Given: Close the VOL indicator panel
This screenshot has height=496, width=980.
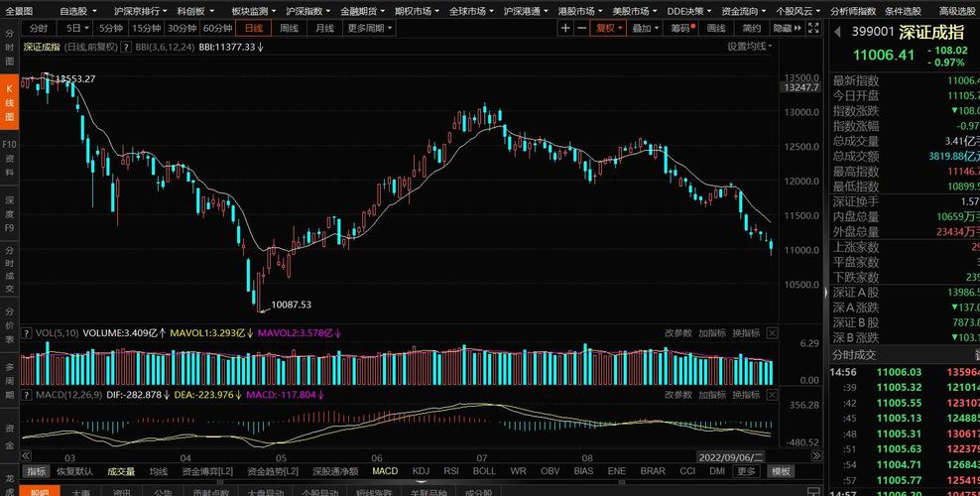Looking at the screenshot, I should point(773,333).
